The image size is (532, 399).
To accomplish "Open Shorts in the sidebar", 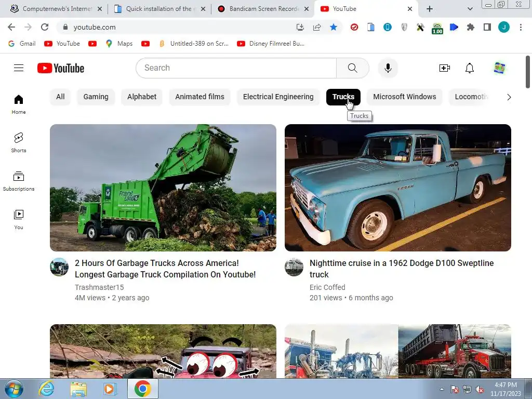I will (x=19, y=143).
